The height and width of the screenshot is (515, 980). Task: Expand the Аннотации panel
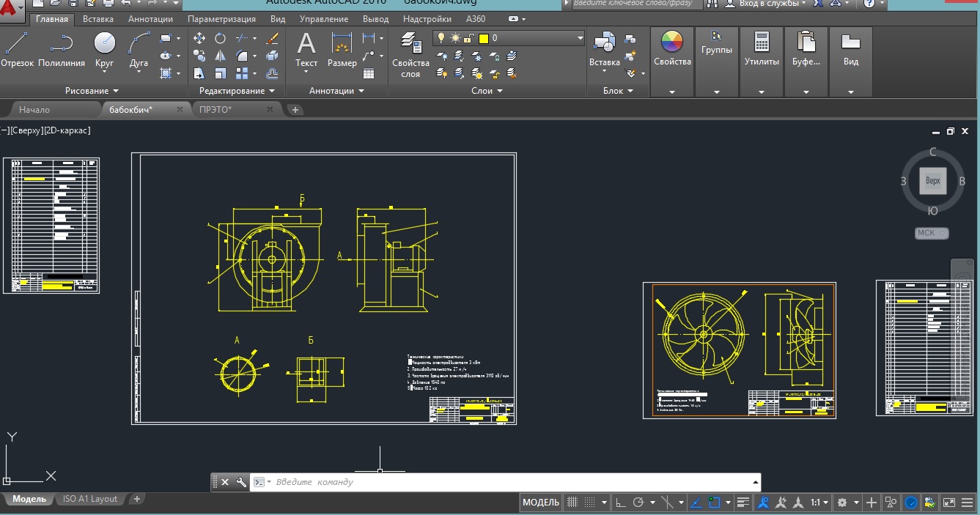(336, 91)
